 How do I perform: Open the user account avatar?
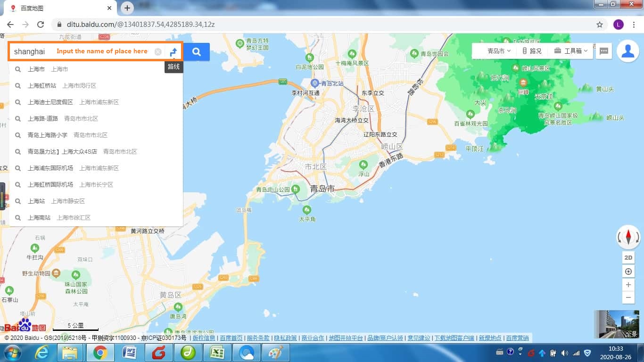coord(628,51)
